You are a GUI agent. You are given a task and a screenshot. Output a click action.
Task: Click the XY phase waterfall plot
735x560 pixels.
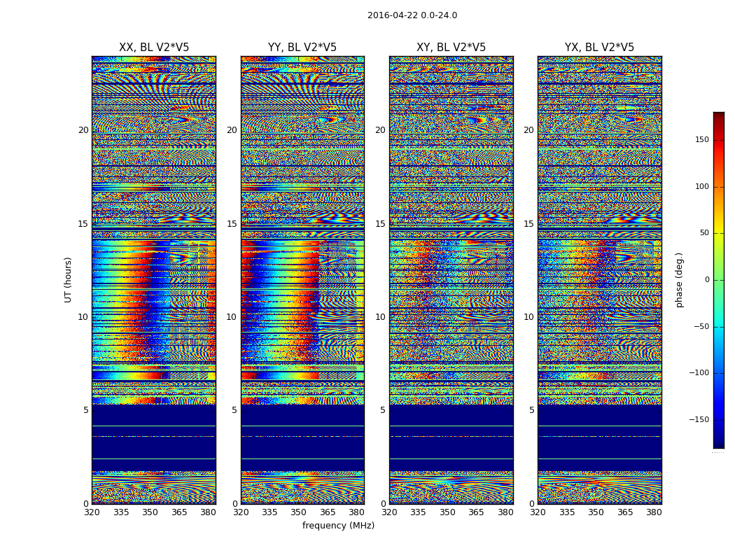451,280
